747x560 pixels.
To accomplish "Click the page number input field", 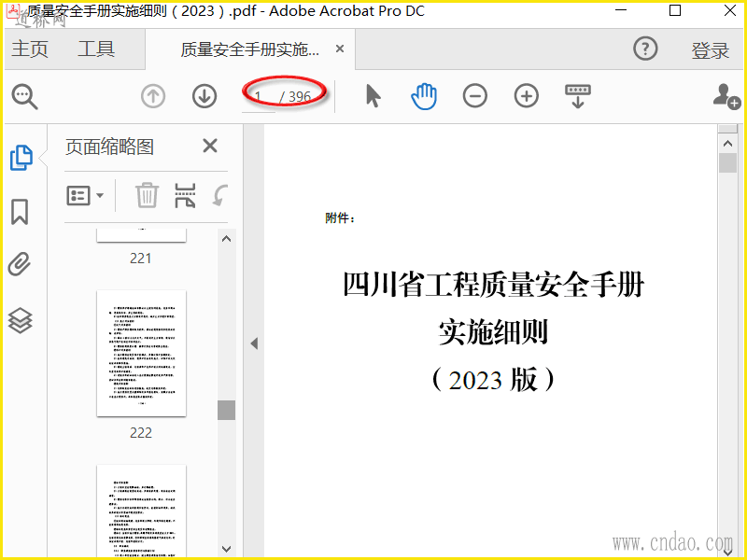I will pos(259,97).
